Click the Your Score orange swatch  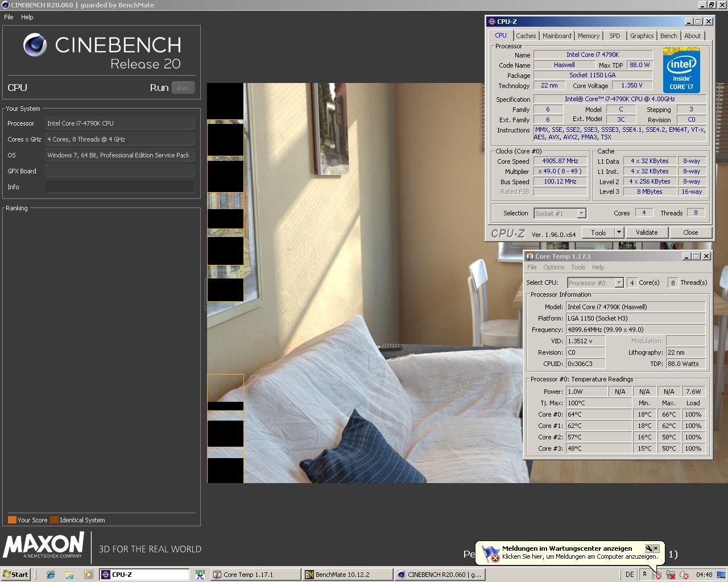point(12,520)
